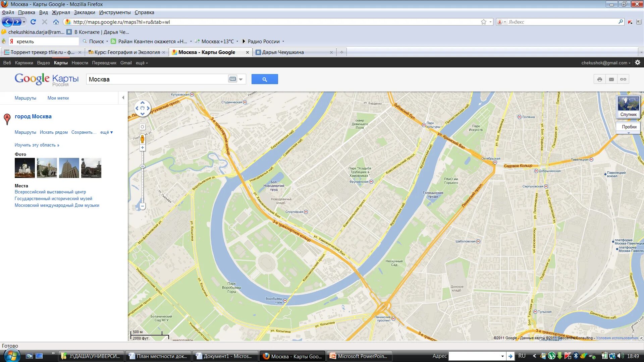Switch to the Курс: География и Экология tab
Viewport: 644px width, 362px height.
tap(126, 52)
